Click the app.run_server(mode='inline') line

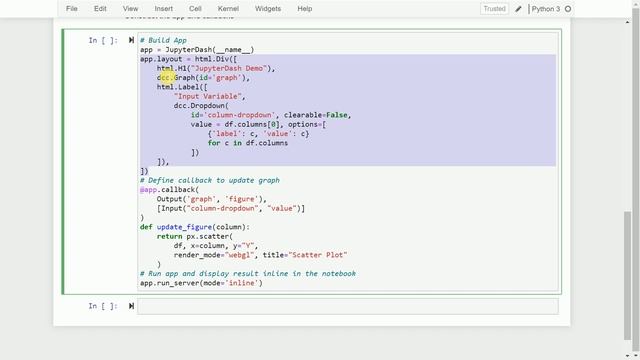coord(201,283)
